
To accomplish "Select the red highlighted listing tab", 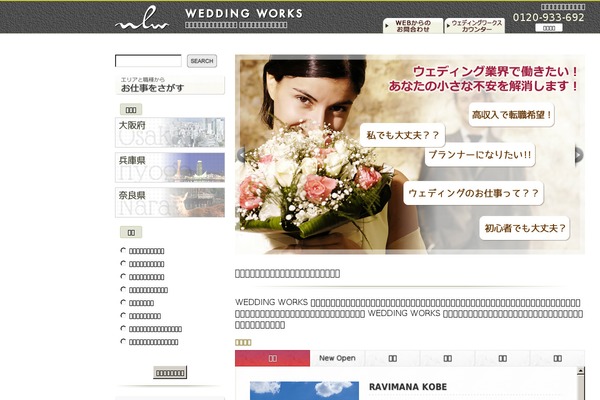I will pyautogui.click(x=272, y=358).
